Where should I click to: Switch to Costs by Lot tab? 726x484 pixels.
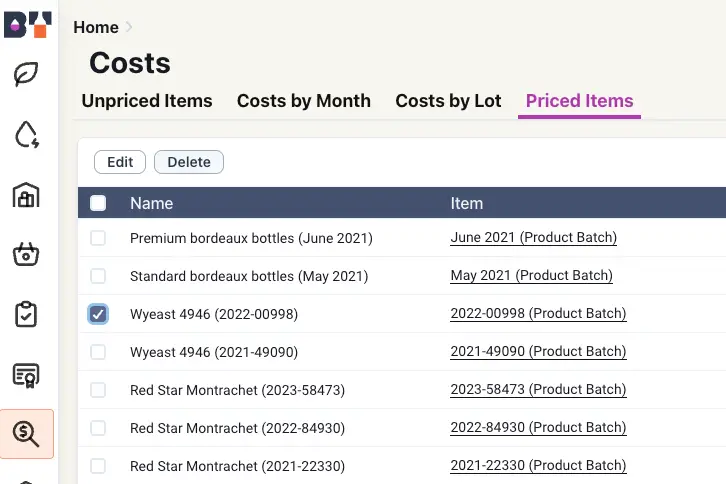click(x=448, y=101)
